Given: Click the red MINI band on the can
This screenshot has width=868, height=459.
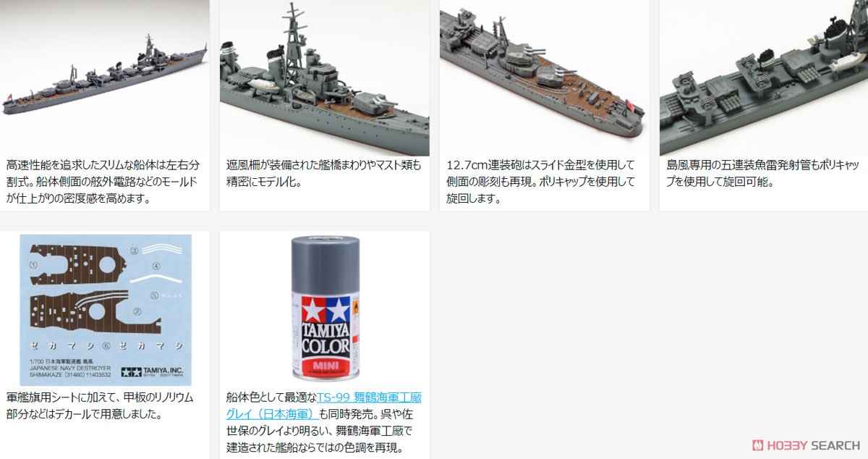Looking at the screenshot, I should point(325,365).
